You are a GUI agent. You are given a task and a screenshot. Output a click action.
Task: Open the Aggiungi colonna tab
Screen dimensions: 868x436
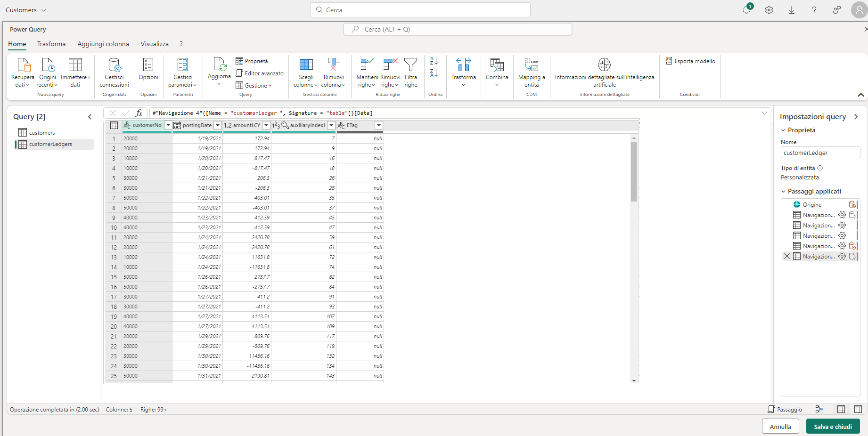click(x=103, y=44)
